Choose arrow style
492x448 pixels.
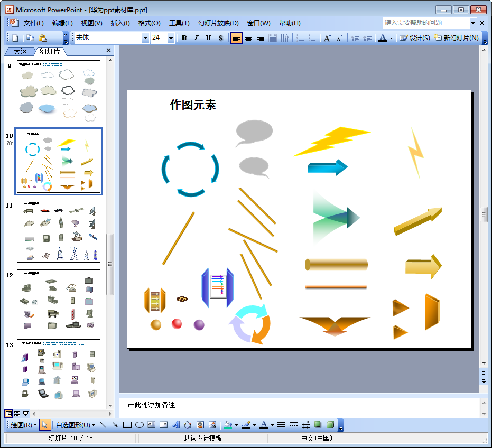click(305, 425)
